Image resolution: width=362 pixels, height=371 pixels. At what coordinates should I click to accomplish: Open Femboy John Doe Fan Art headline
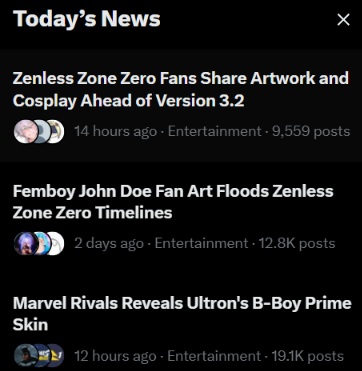(173, 202)
